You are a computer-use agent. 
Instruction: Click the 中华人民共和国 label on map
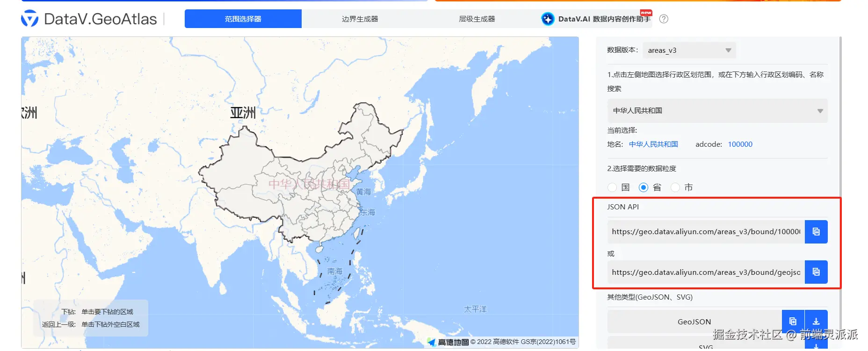[309, 184]
